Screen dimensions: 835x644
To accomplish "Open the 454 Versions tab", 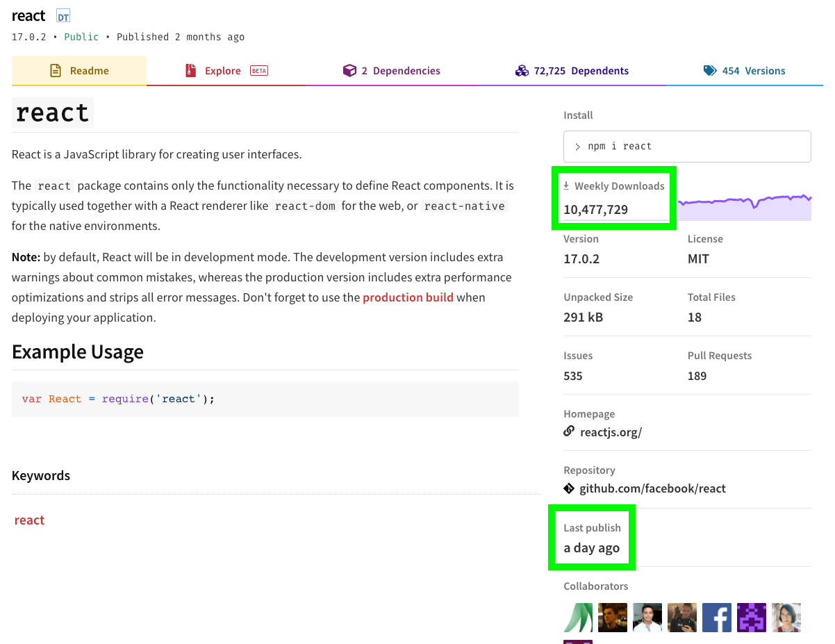I will tap(745, 71).
